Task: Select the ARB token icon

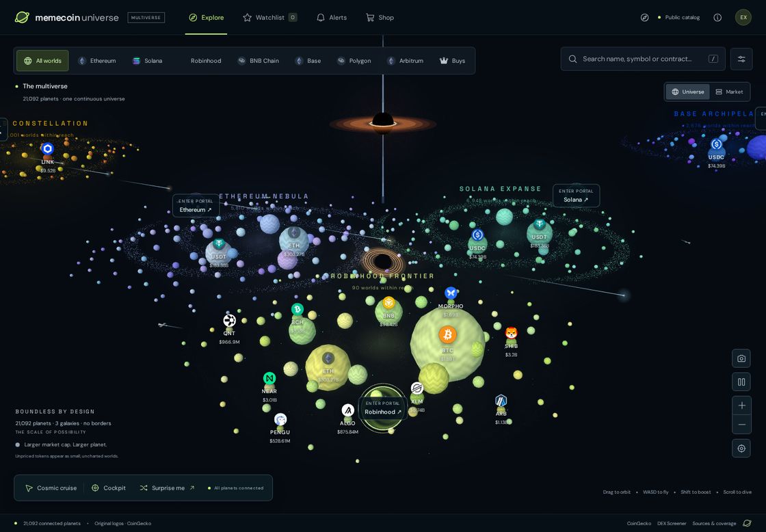Action: tap(501, 401)
